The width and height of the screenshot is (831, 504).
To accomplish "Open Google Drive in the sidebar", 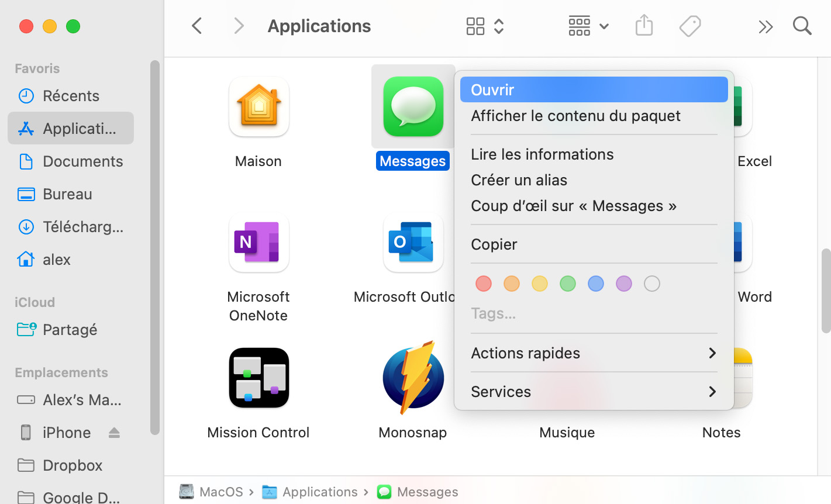I will pos(71,497).
